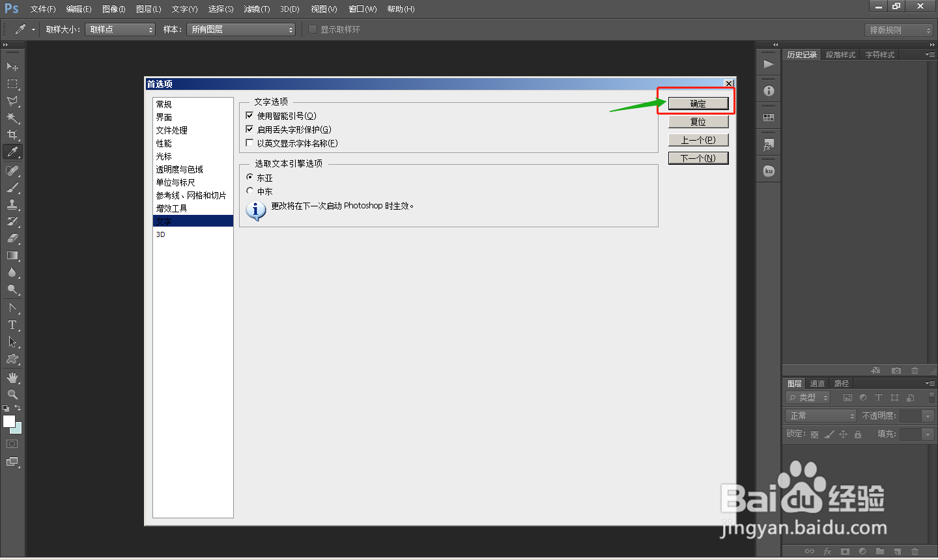The width and height of the screenshot is (938, 560).
Task: Select the Hand tool
Action: click(12, 378)
